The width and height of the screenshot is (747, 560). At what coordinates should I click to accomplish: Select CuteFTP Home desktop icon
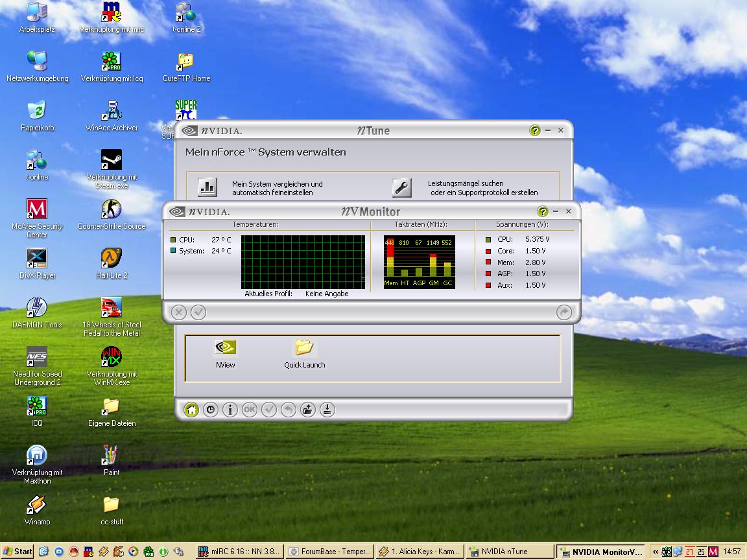pos(186,67)
